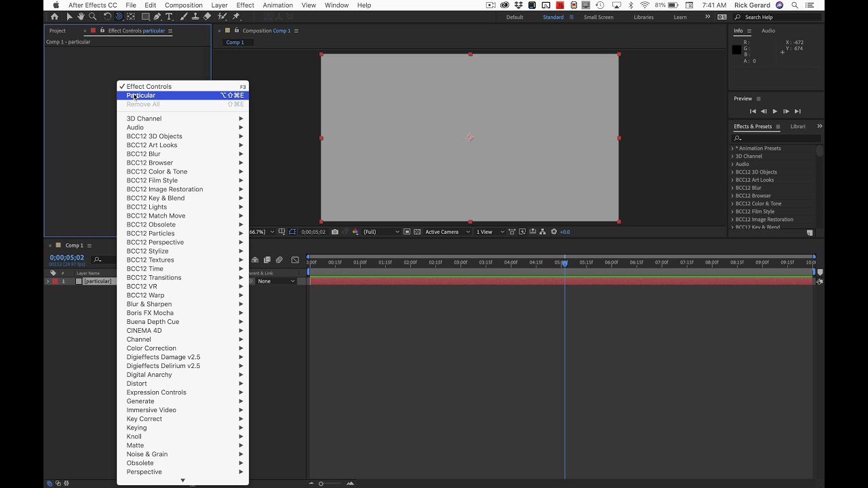868x488 pixels.
Task: Toggle the Effect Controls panel lock
Action: click(x=102, y=30)
